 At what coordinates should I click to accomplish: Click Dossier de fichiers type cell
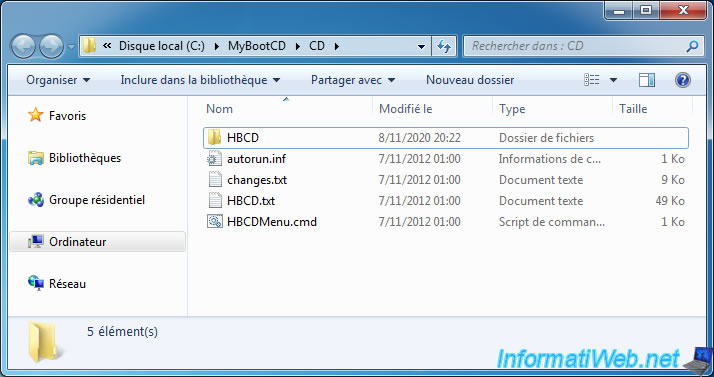(x=546, y=138)
